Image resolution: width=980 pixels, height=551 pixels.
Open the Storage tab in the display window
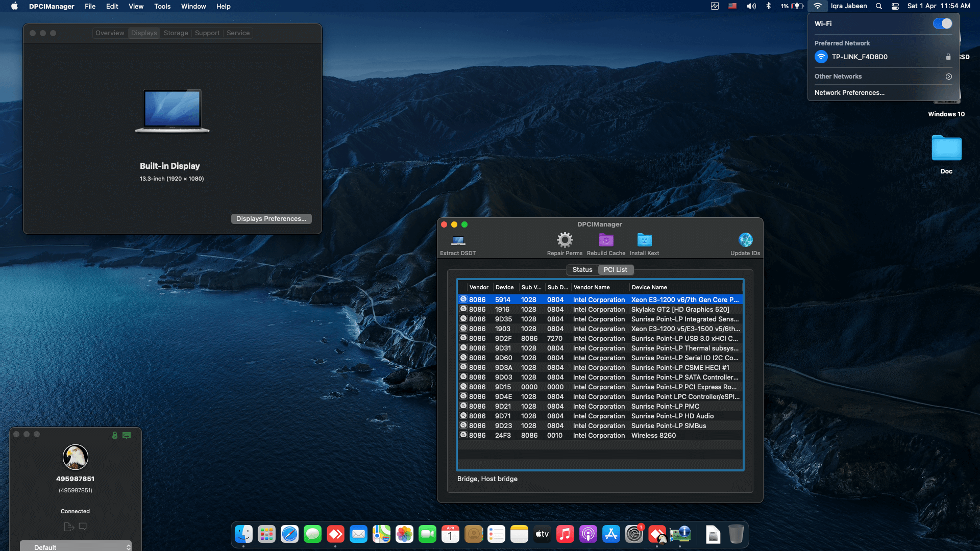click(x=176, y=33)
